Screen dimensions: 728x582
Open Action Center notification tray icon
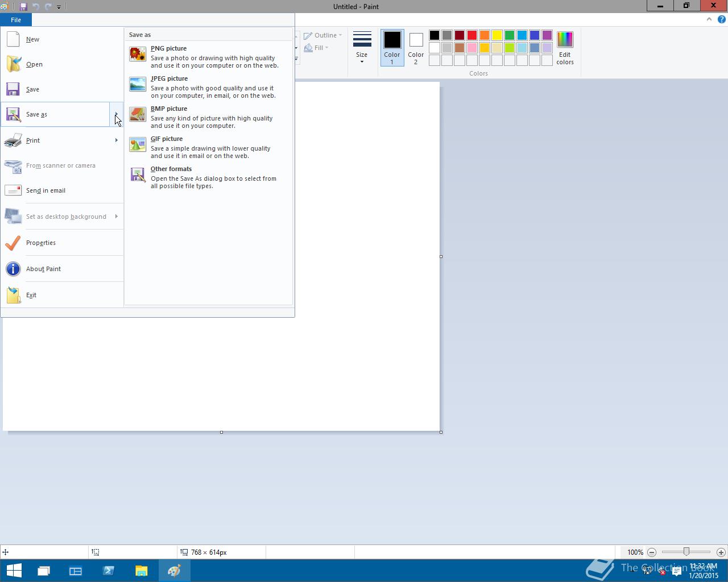point(676,571)
